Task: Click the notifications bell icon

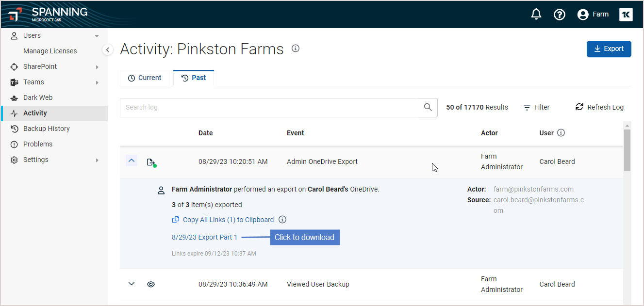Action: [x=536, y=15]
